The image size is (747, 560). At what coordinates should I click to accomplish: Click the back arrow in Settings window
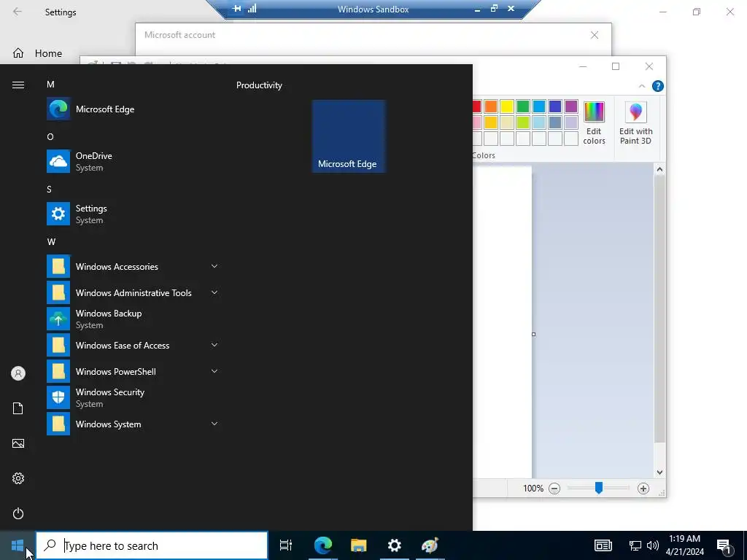18,12
